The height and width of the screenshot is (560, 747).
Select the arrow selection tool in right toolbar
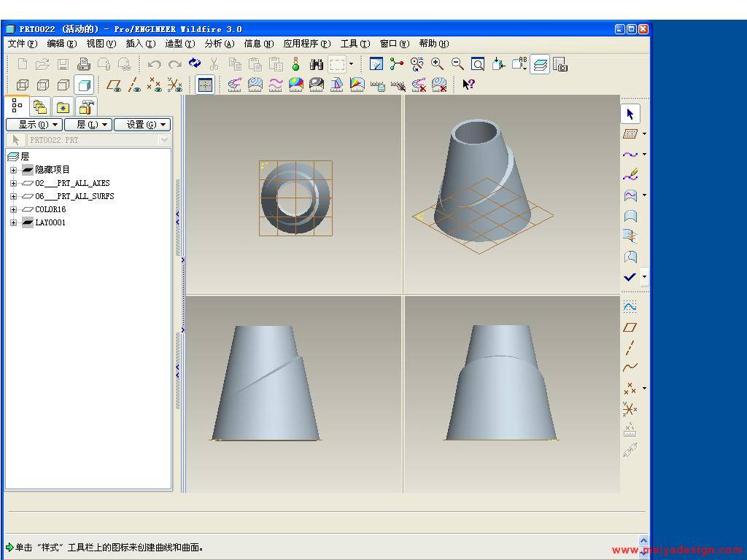(630, 114)
